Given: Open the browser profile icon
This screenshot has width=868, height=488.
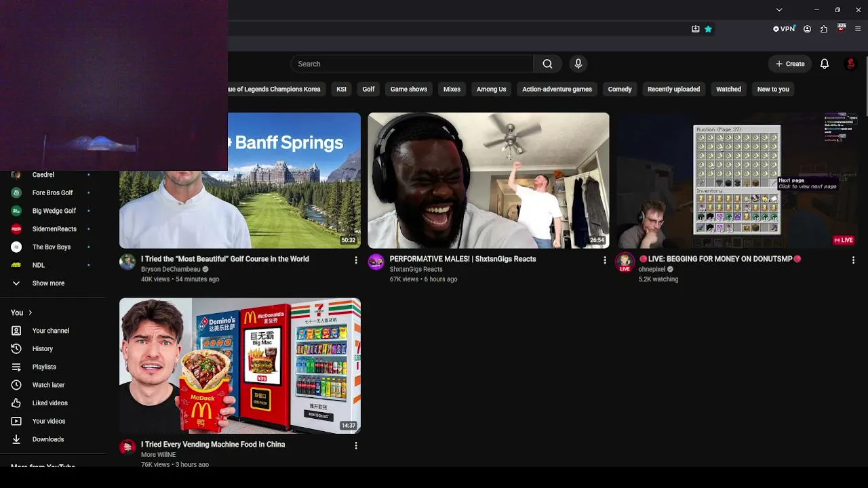Looking at the screenshot, I should click(807, 29).
